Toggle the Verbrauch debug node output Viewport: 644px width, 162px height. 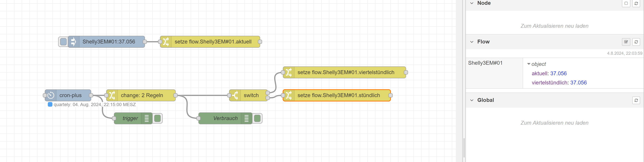[257, 118]
